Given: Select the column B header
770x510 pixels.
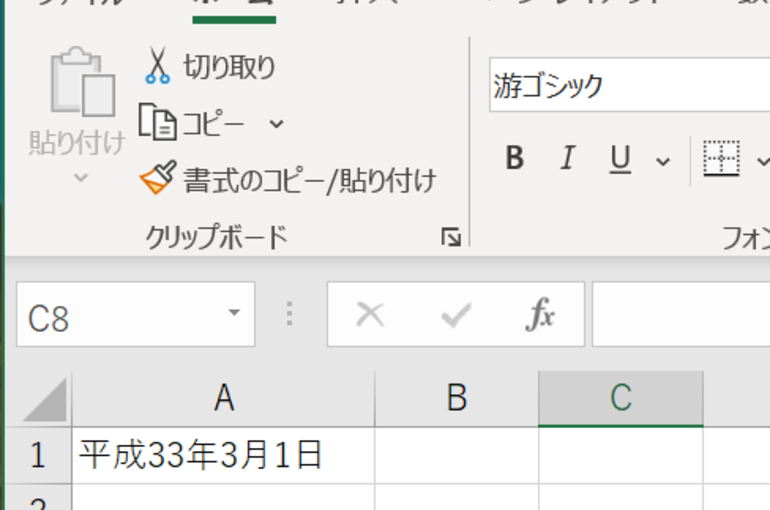Looking at the screenshot, I should point(457,398).
